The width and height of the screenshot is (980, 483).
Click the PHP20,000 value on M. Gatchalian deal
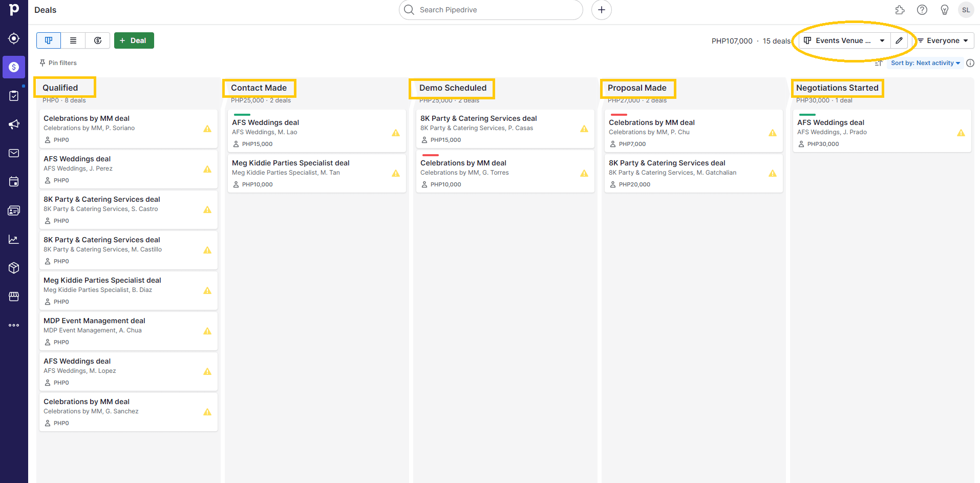tap(634, 184)
